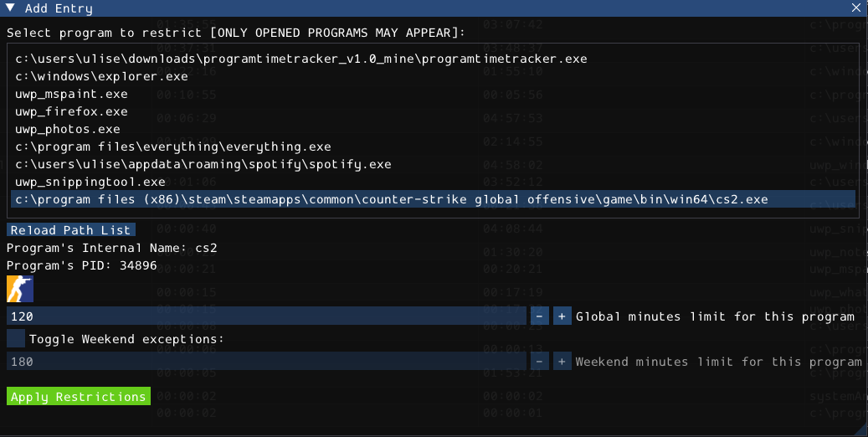Select everything.exe program path

pyautogui.click(x=433, y=147)
